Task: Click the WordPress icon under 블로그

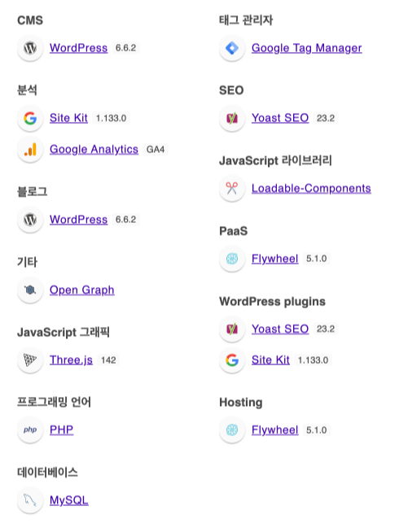Action: [x=30, y=220]
